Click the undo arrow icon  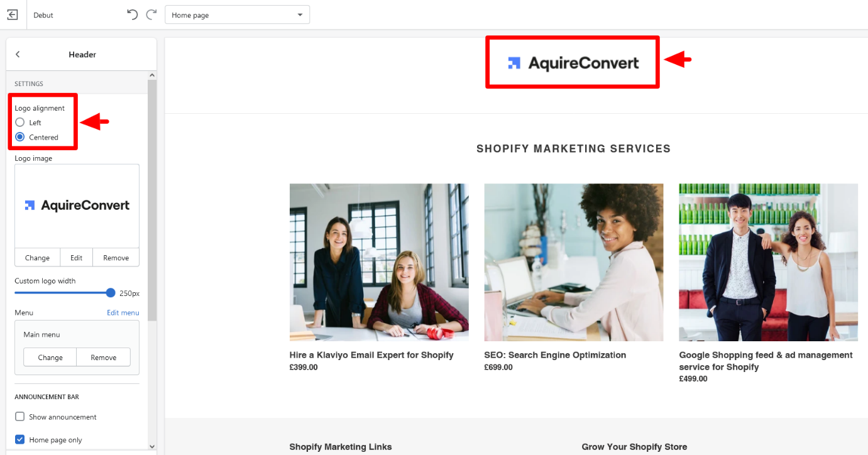132,14
